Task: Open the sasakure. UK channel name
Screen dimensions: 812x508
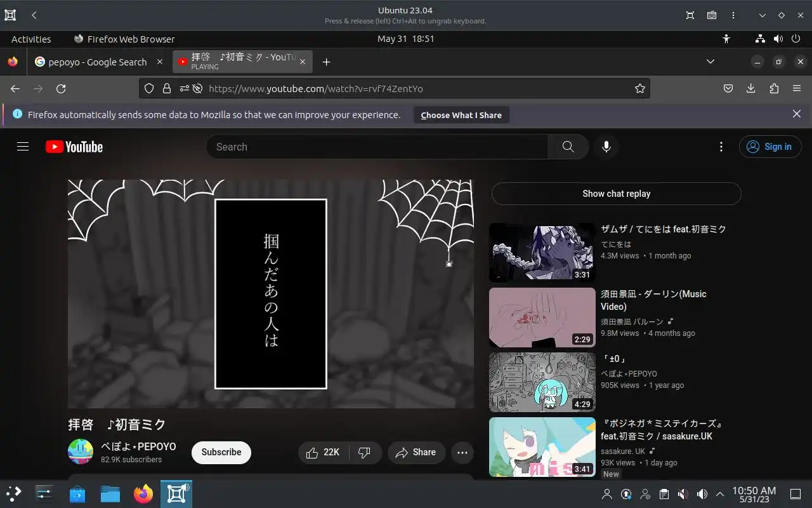Action: (623, 451)
